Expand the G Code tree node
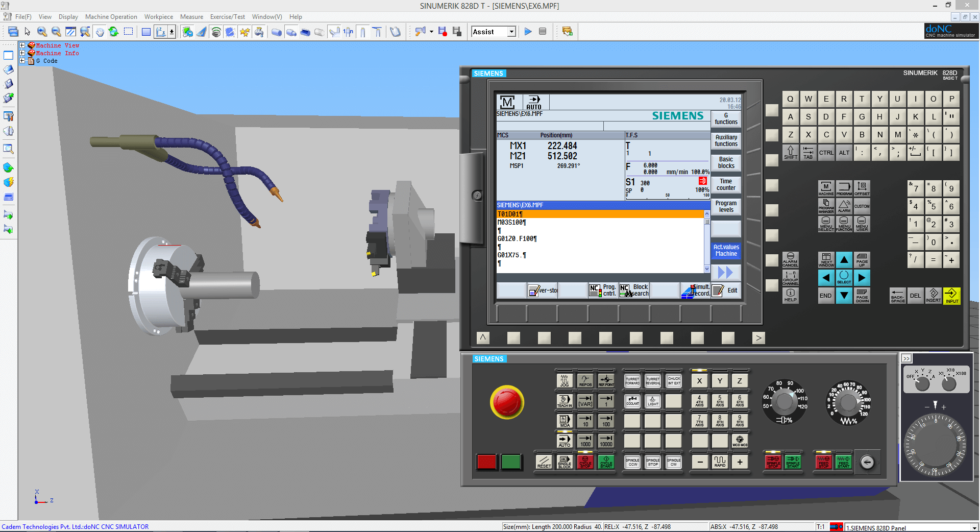 22,61
